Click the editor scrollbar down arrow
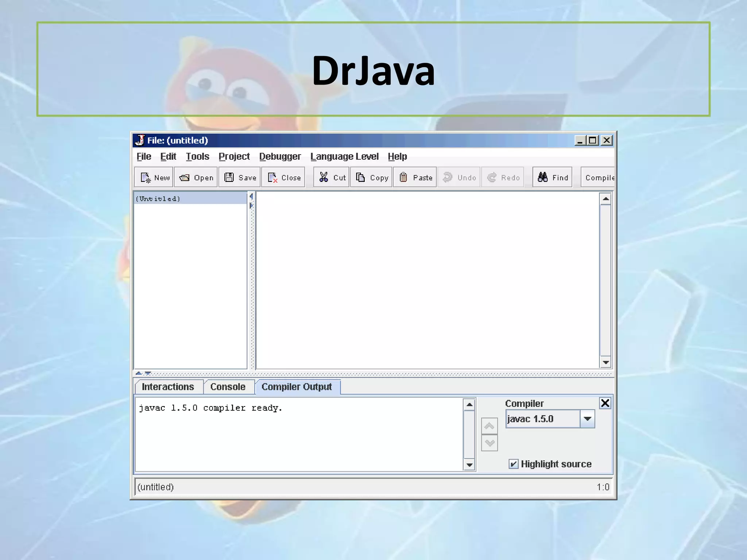This screenshot has width=747, height=560. [x=605, y=362]
